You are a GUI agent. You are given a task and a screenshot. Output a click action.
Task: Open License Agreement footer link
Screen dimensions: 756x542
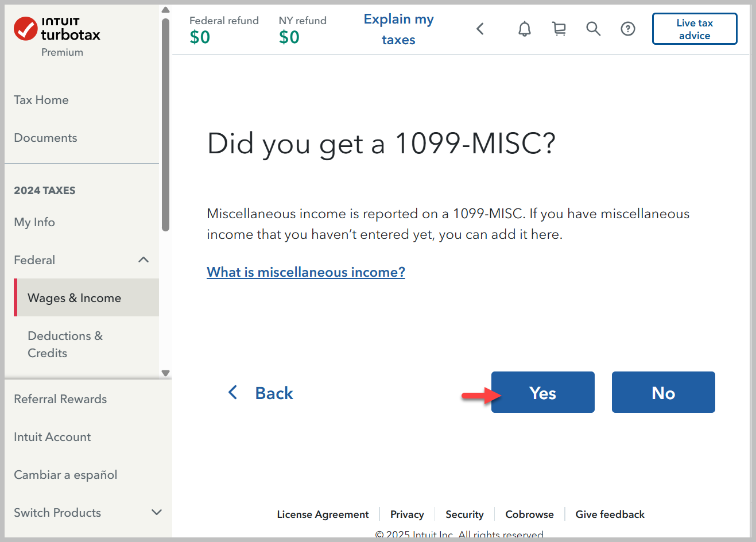323,514
